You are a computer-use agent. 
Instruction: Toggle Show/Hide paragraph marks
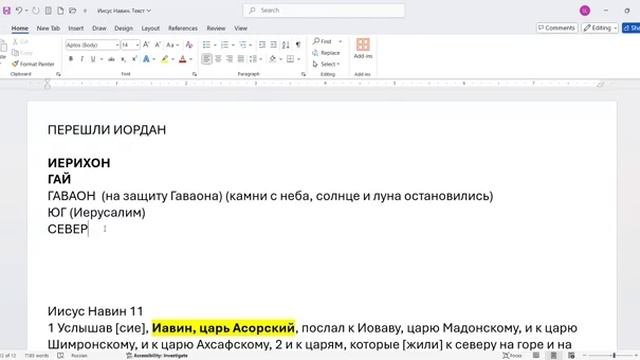coord(298,45)
